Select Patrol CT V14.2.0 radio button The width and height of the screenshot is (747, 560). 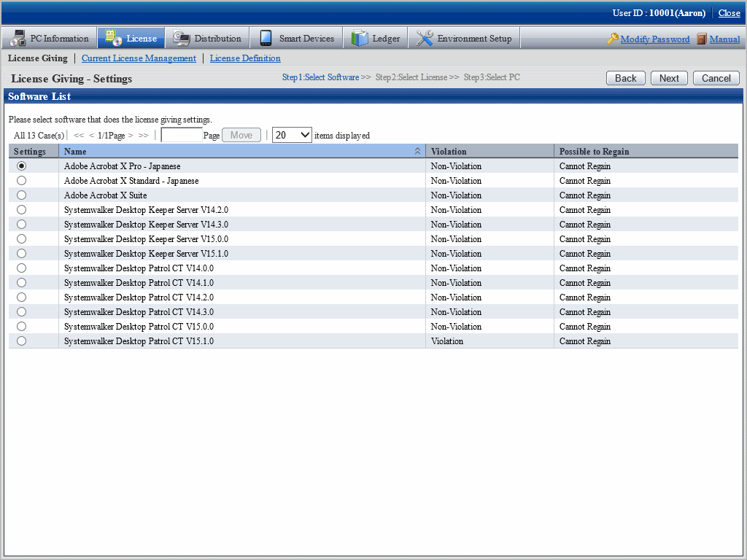21,297
